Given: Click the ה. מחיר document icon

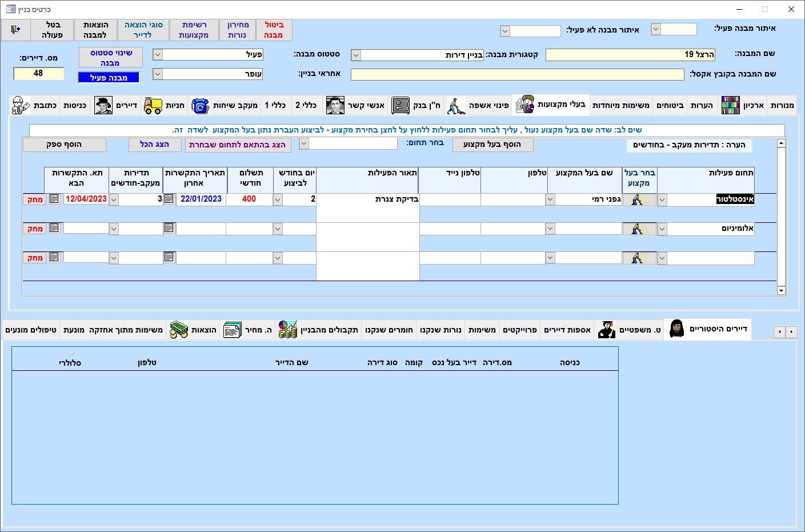Looking at the screenshot, I should point(233,330).
